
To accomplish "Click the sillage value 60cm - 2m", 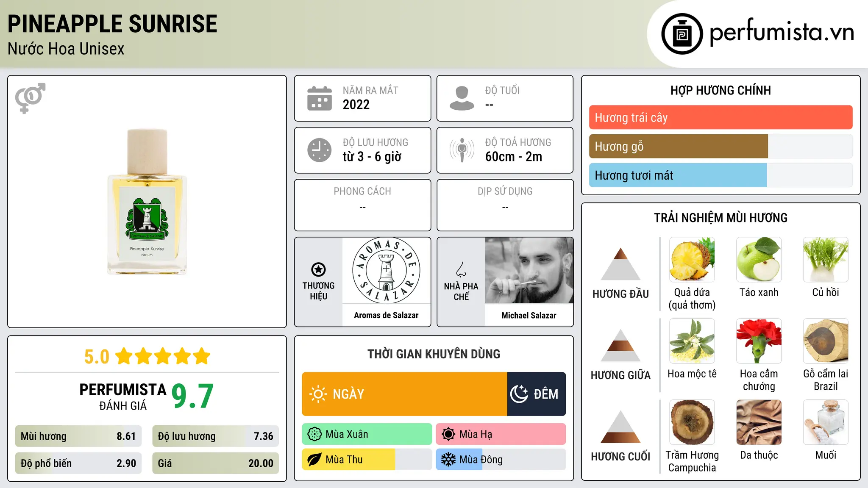I will pos(514,157).
